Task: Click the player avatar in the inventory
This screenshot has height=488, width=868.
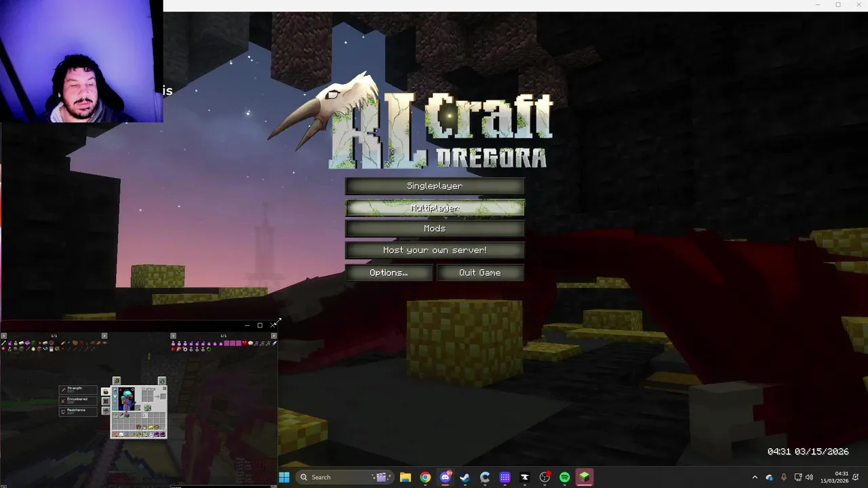Action: click(x=126, y=399)
